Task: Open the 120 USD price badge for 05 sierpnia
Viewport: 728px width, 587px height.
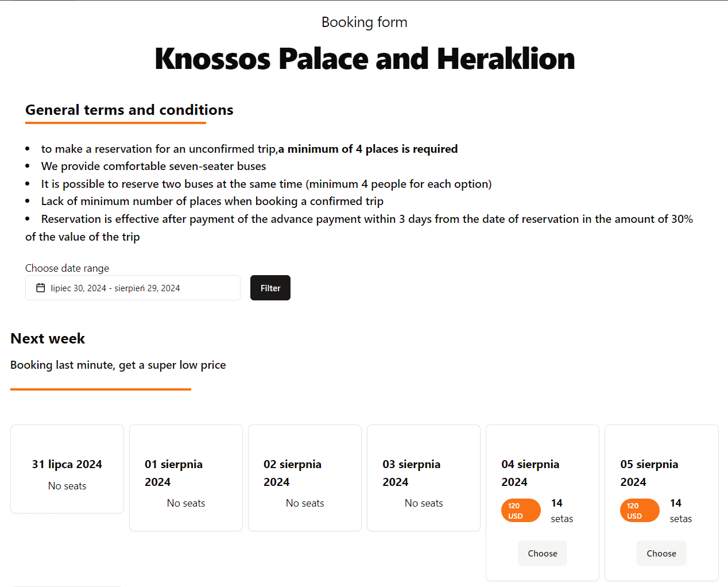Action: pyautogui.click(x=640, y=510)
